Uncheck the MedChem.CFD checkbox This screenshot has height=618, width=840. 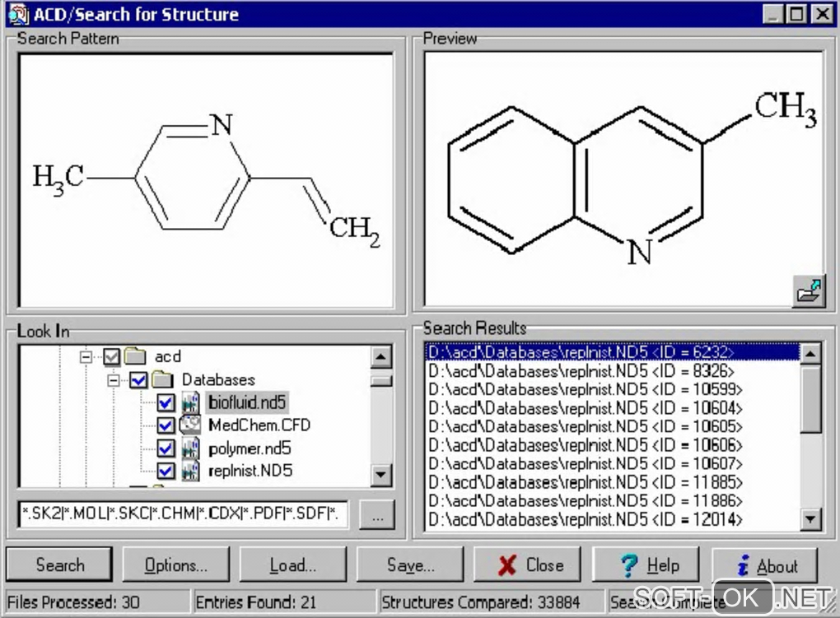click(x=166, y=425)
